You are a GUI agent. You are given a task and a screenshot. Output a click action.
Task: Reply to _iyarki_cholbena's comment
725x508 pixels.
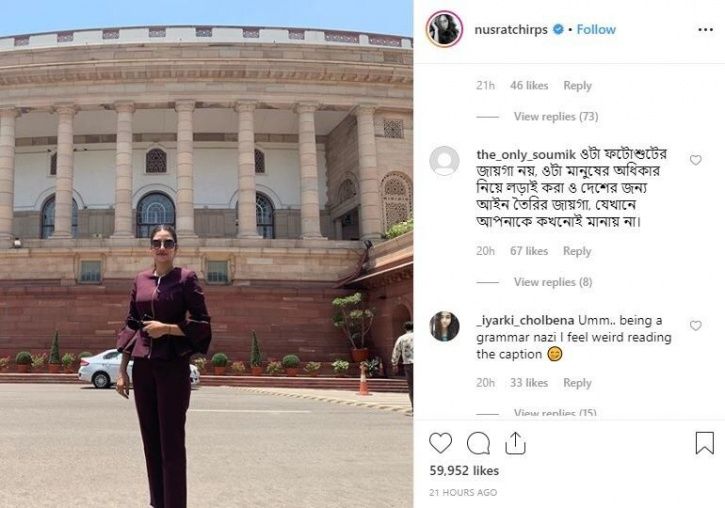[578, 383]
